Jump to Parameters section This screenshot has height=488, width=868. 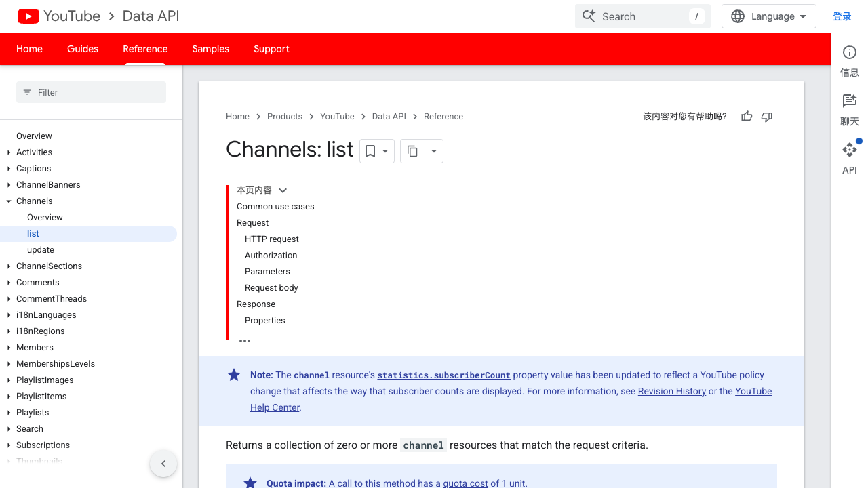tap(267, 272)
